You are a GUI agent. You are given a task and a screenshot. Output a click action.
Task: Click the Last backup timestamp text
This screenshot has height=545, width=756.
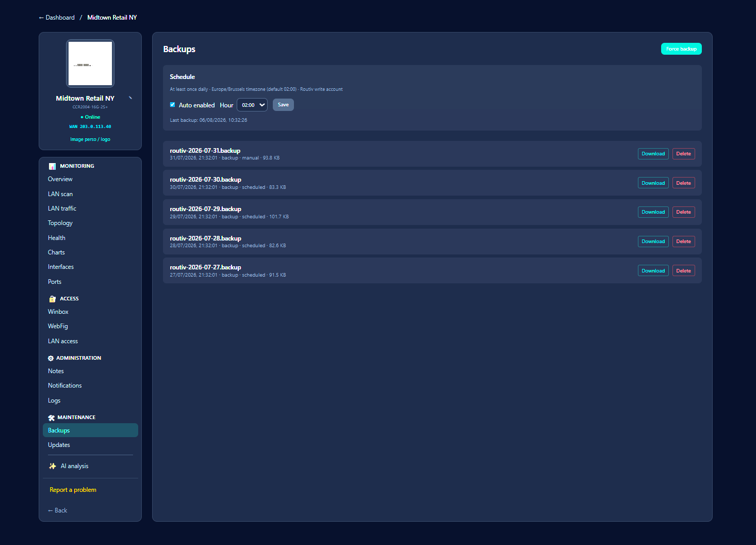208,120
